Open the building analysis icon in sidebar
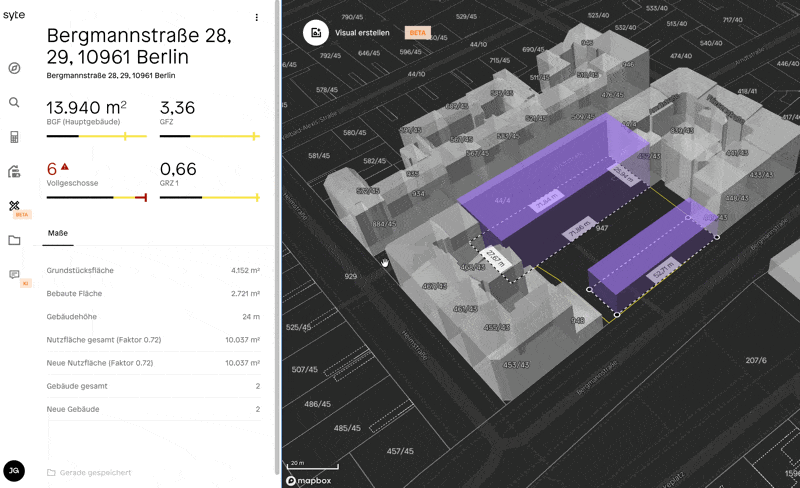 pyautogui.click(x=14, y=171)
